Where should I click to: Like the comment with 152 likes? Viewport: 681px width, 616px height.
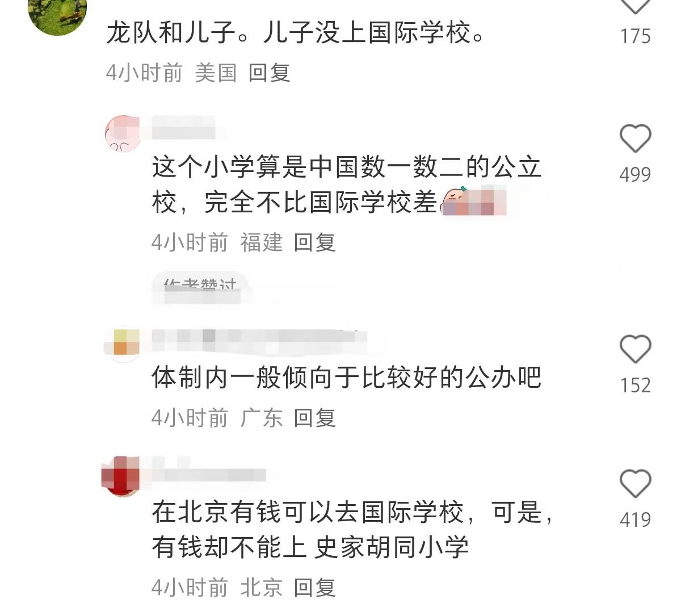(635, 349)
